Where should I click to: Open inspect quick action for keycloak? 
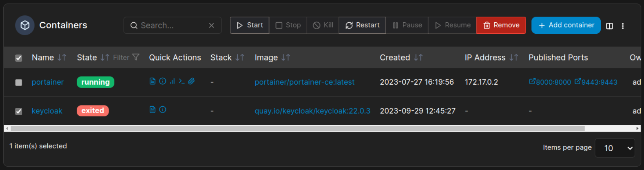click(x=162, y=110)
